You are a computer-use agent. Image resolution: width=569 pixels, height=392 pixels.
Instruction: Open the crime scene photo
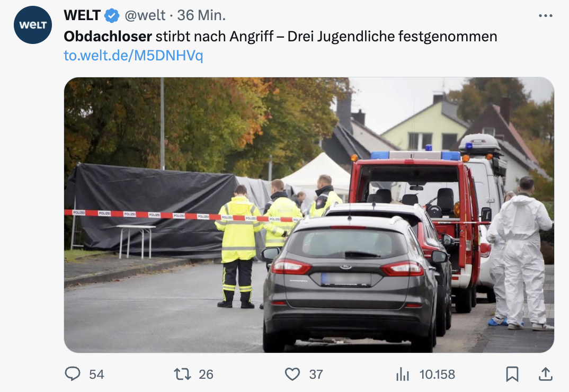click(309, 215)
